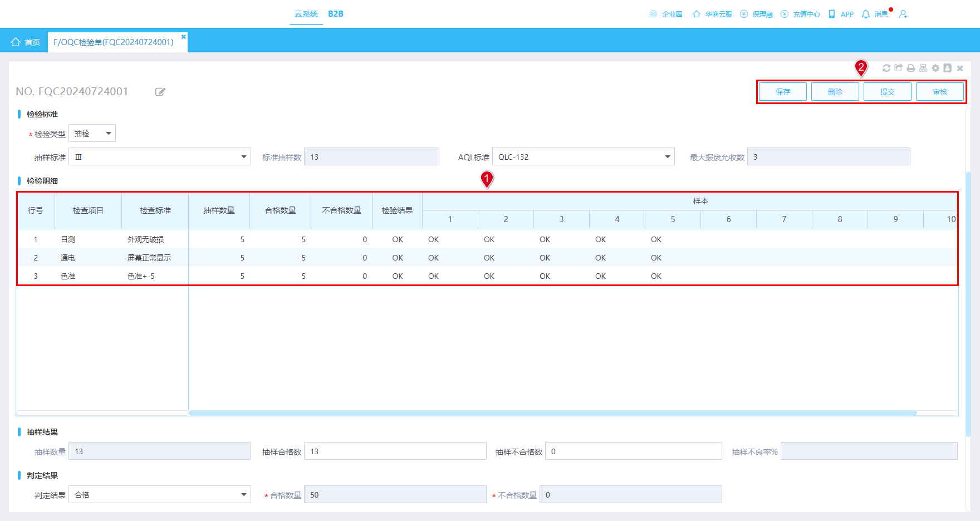Open the 检验类型 dropdown showing 抽检
The image size is (980, 521).
92,134
